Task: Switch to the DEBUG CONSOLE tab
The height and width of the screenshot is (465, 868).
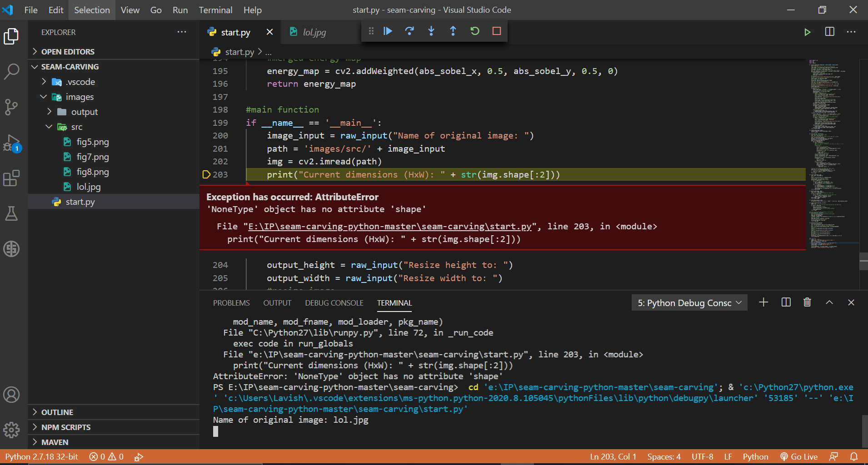Action: point(334,303)
